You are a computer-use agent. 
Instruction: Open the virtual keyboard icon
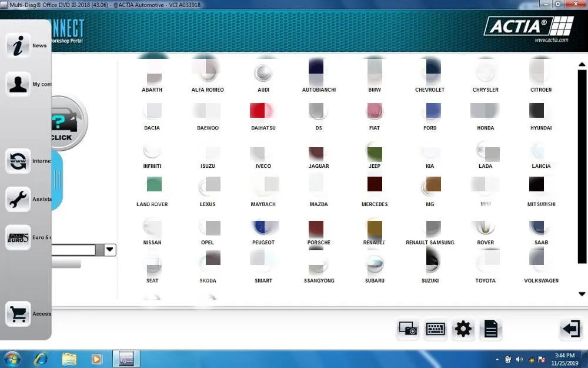coord(435,329)
